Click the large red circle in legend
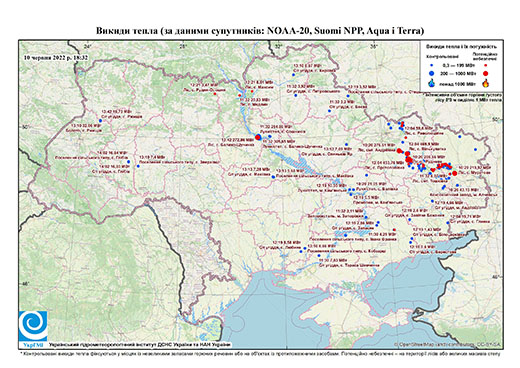Screen dimensions: 520x368 485,73
